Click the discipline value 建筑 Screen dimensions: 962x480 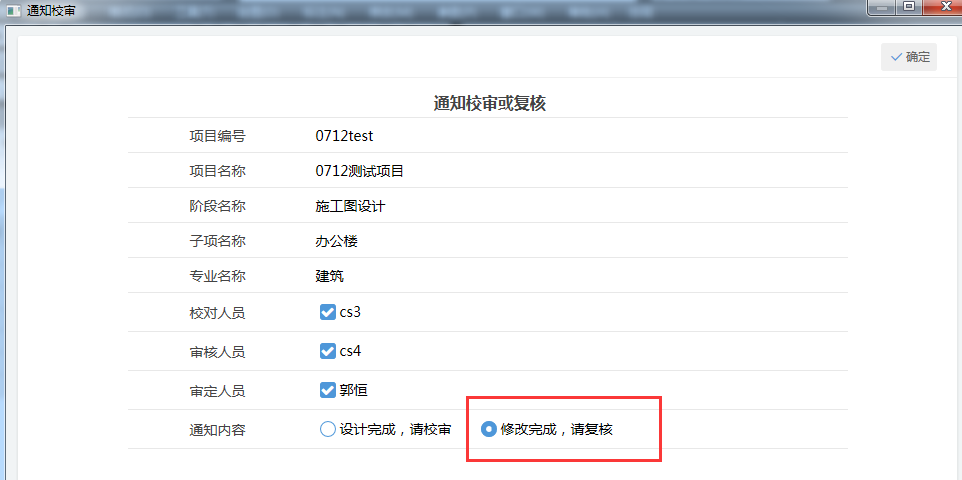[329, 276]
